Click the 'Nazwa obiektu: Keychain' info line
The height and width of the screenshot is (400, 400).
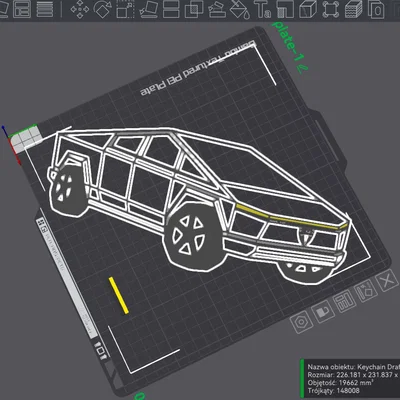click(353, 367)
